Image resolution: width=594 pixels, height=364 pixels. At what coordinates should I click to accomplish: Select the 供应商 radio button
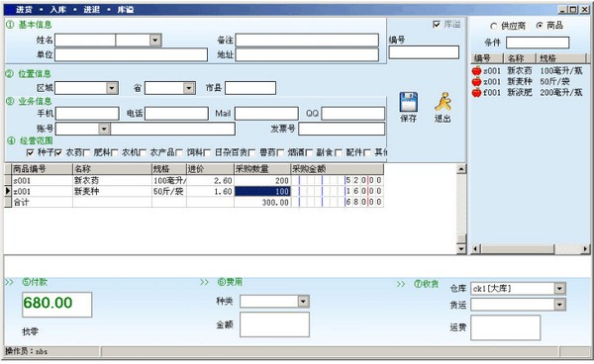pyautogui.click(x=494, y=26)
